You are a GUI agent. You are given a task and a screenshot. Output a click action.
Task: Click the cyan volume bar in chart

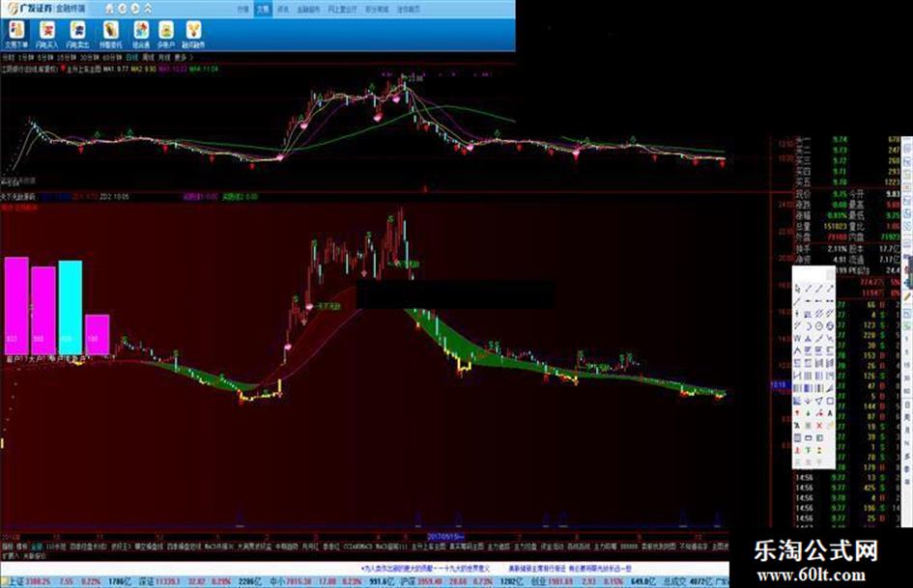click(71, 307)
